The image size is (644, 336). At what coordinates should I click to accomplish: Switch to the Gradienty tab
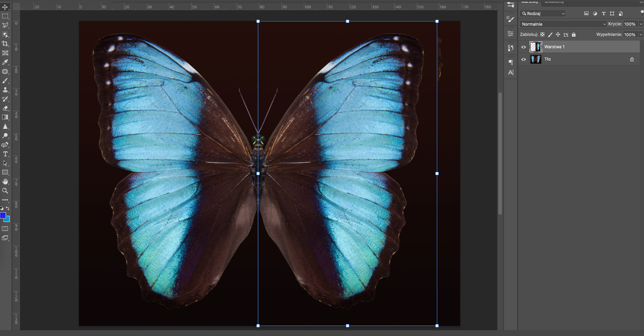click(554, 2)
